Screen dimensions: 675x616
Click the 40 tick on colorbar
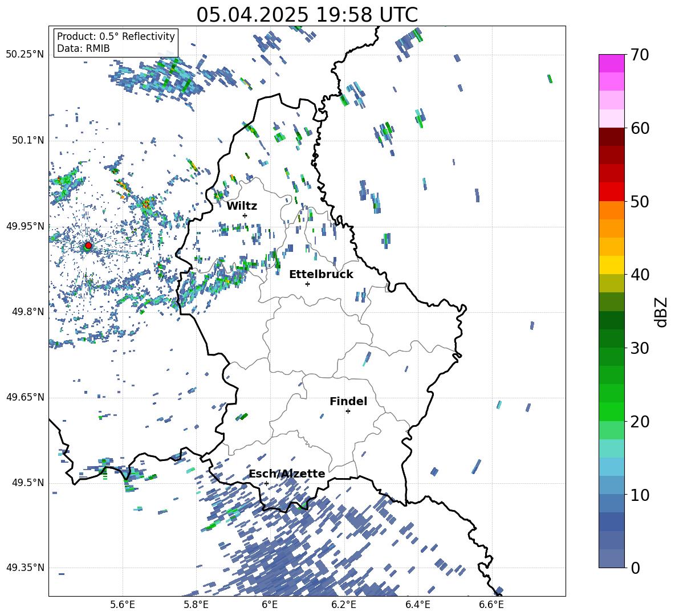click(x=640, y=275)
